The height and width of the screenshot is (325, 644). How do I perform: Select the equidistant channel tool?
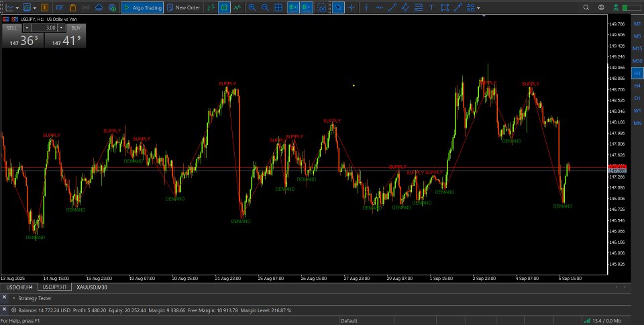point(405,7)
